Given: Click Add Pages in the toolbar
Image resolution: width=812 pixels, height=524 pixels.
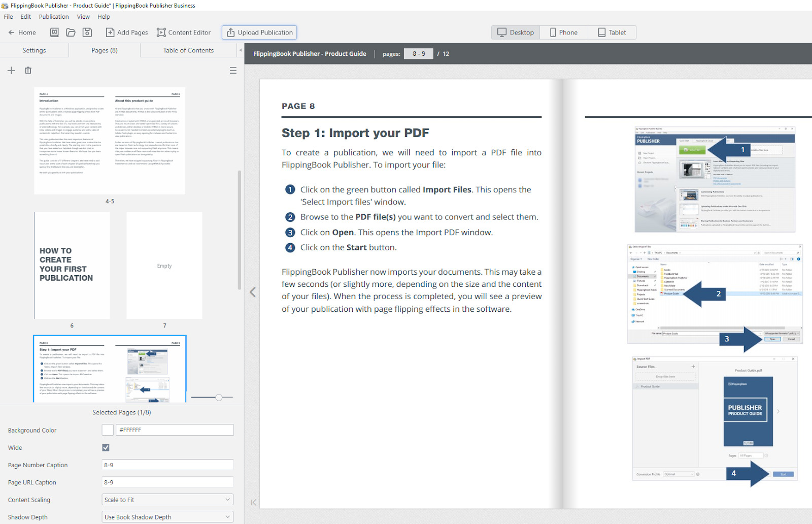Looking at the screenshot, I should point(127,32).
